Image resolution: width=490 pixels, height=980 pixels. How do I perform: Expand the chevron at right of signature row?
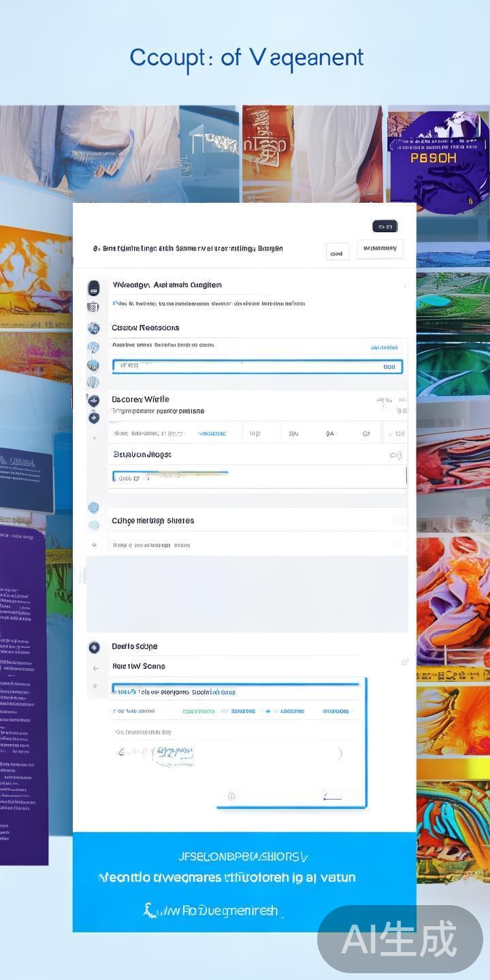[x=340, y=753]
